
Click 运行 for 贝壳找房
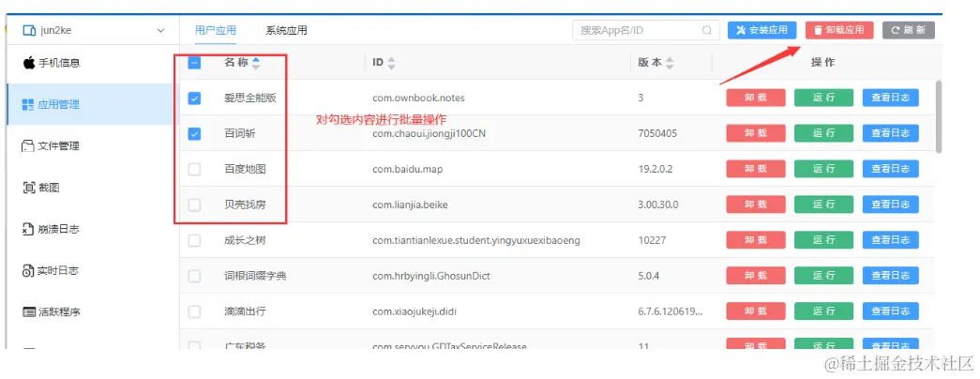(x=823, y=205)
